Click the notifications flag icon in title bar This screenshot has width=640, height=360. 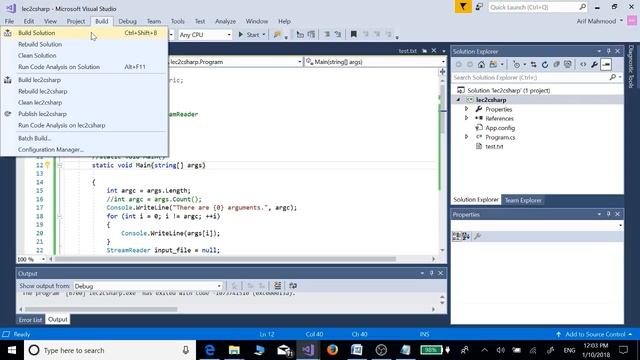(463, 7)
